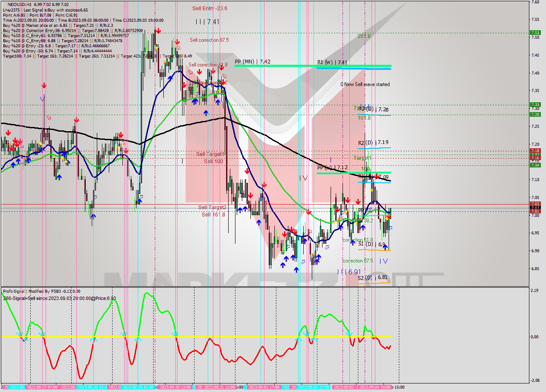Image resolution: width=546 pixels, height=392 pixels.
Task: Click the 'Sell 161.8' label
Action: click(213, 214)
